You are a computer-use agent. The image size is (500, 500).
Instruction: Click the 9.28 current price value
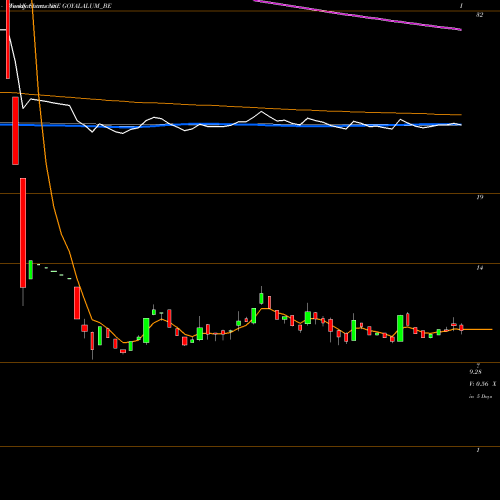(x=475, y=372)
